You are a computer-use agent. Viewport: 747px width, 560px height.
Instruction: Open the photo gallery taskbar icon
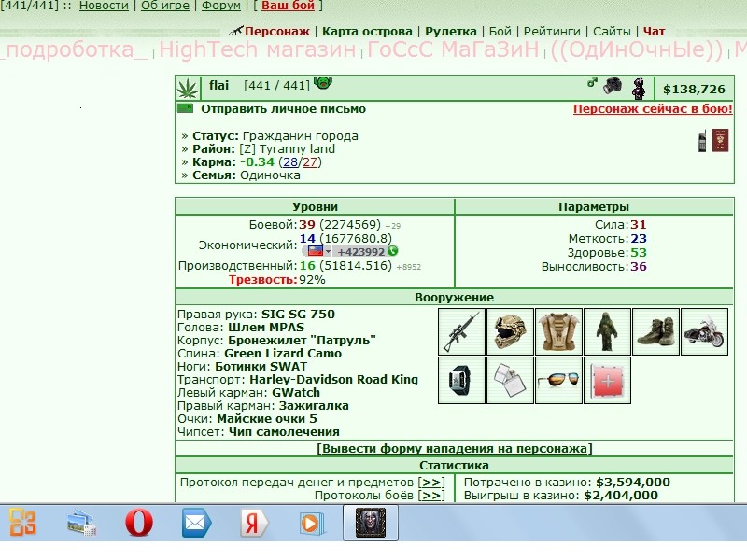click(x=81, y=523)
